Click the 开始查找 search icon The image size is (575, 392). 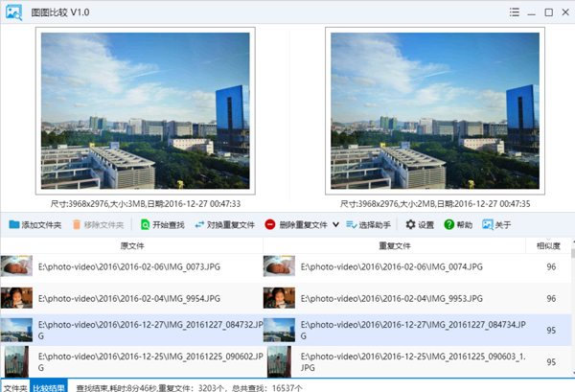[146, 224]
